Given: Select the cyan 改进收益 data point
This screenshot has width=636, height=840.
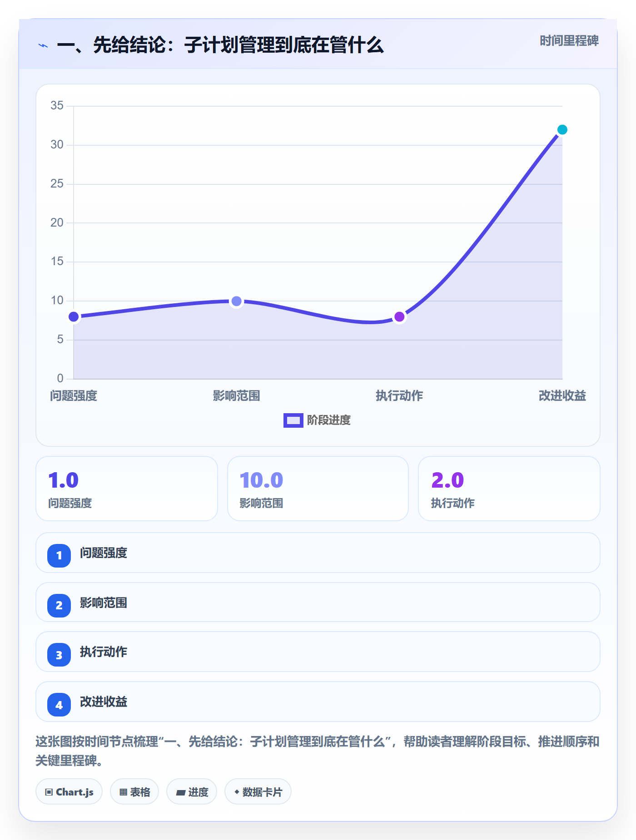Looking at the screenshot, I should pos(562,130).
